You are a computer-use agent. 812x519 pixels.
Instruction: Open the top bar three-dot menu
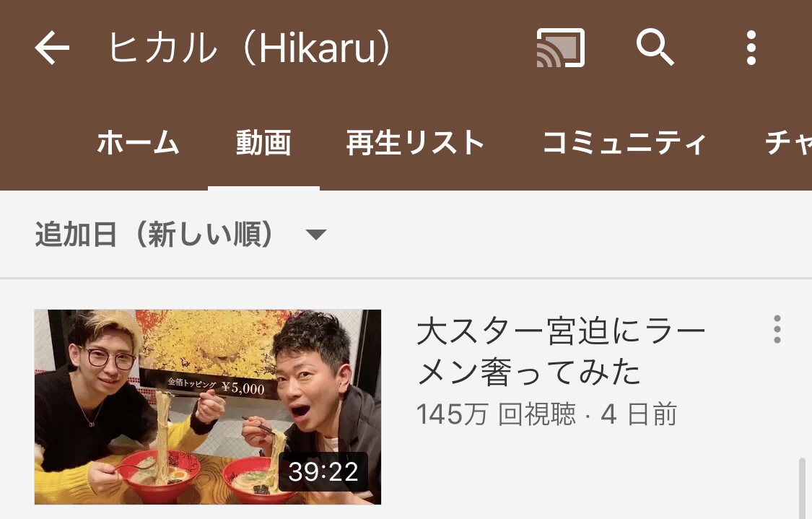tap(751, 48)
